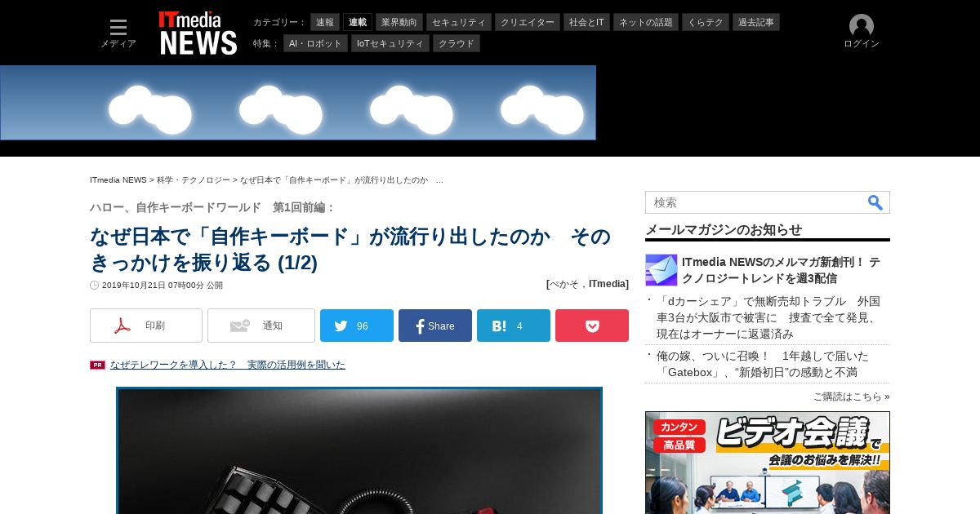
Task: Open セキュリティ category
Action: 459,22
